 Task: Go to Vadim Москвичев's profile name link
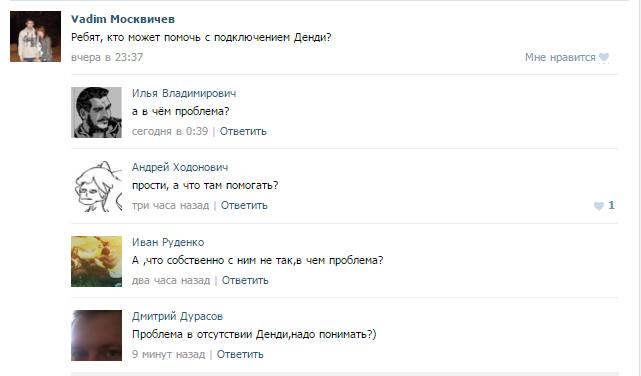[123, 19]
